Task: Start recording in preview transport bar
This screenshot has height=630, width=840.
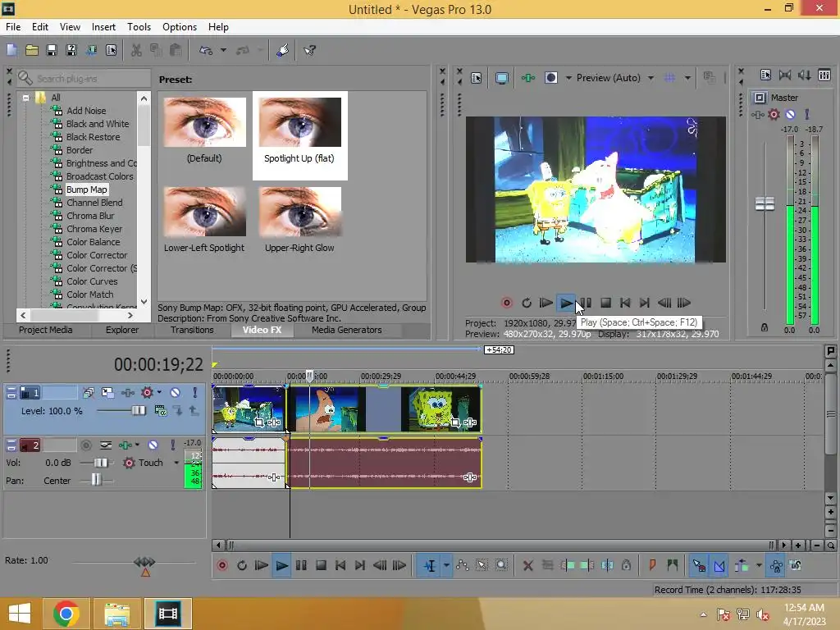Action: (506, 303)
